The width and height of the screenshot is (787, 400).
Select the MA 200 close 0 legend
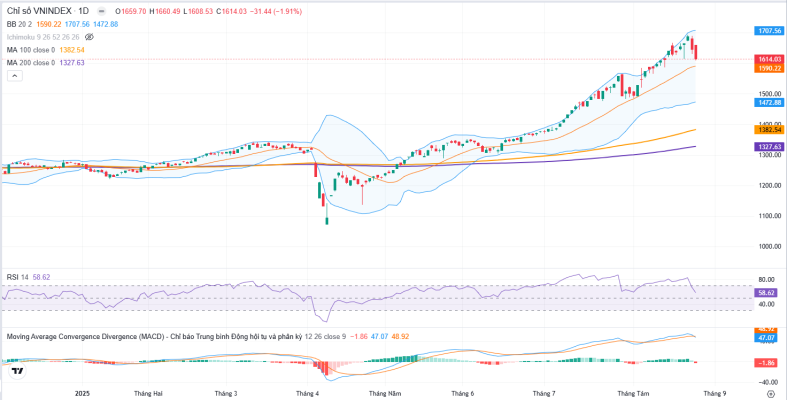(31, 63)
